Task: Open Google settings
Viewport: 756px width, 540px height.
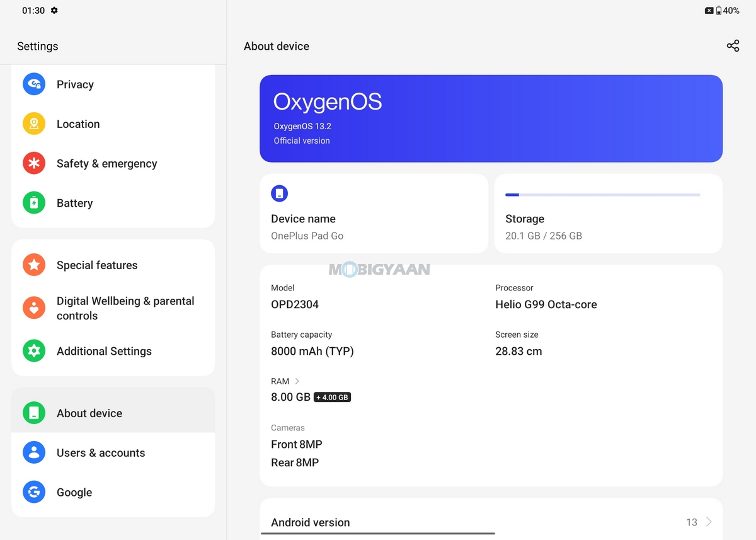Action: point(113,492)
